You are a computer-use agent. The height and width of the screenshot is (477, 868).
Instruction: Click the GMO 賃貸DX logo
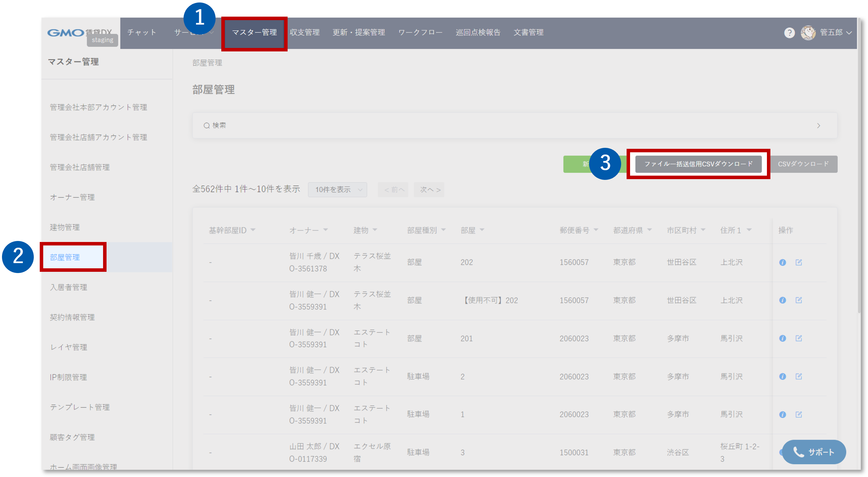click(x=66, y=33)
